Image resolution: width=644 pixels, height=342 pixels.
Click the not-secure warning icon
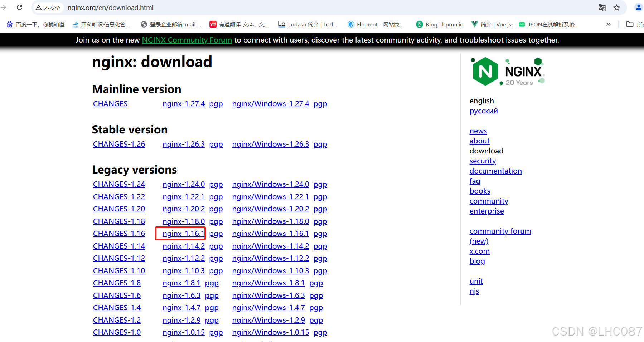pos(39,8)
